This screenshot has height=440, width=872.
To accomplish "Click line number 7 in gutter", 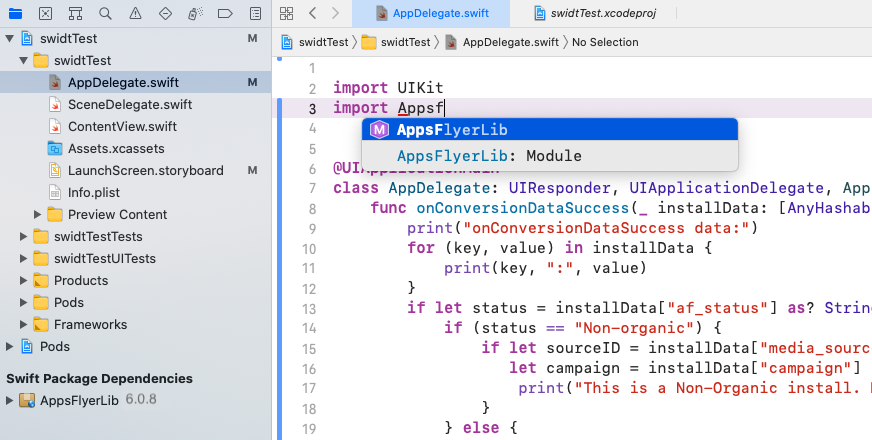I will 312,189.
